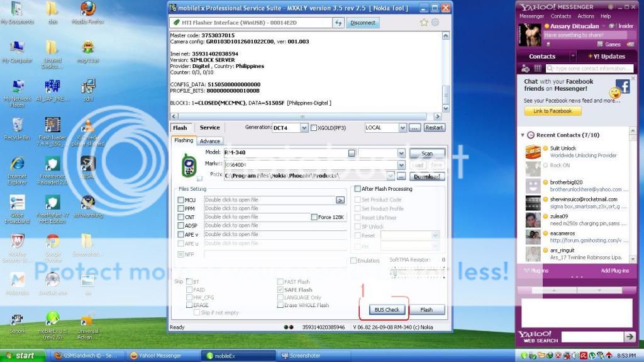Click the Facebook logo in the Messenger promo
Image resolution: width=644 pixels, height=362 pixels.
[624, 86]
